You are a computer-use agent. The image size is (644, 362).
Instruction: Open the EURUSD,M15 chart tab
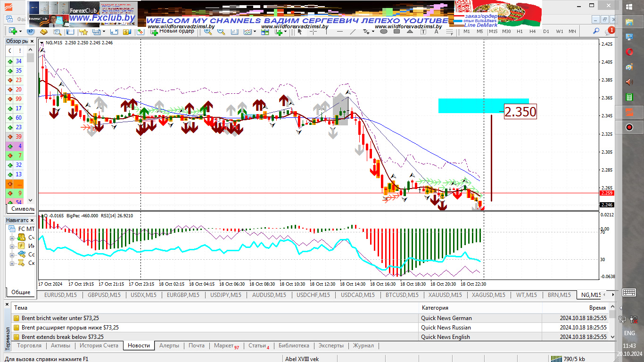click(60, 295)
